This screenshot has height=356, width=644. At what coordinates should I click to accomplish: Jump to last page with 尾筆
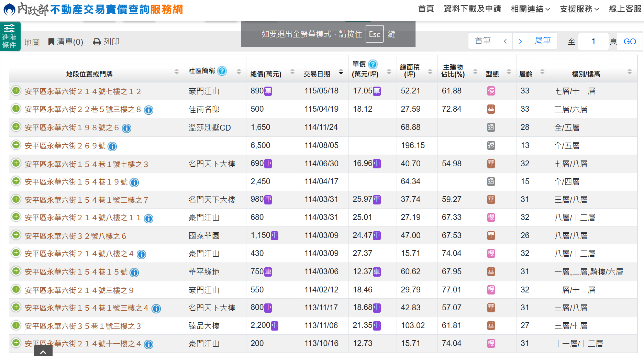(543, 41)
